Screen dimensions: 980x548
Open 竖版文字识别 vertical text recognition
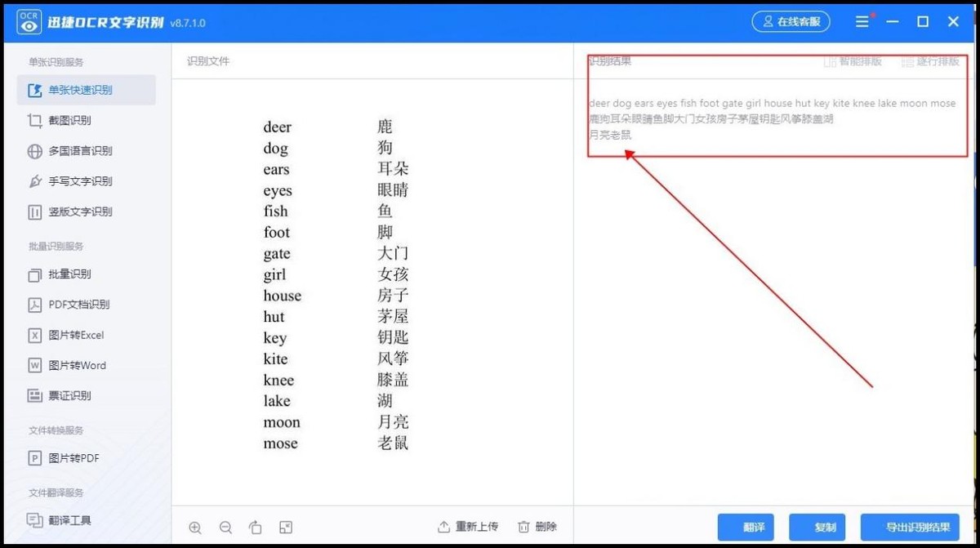(74, 212)
